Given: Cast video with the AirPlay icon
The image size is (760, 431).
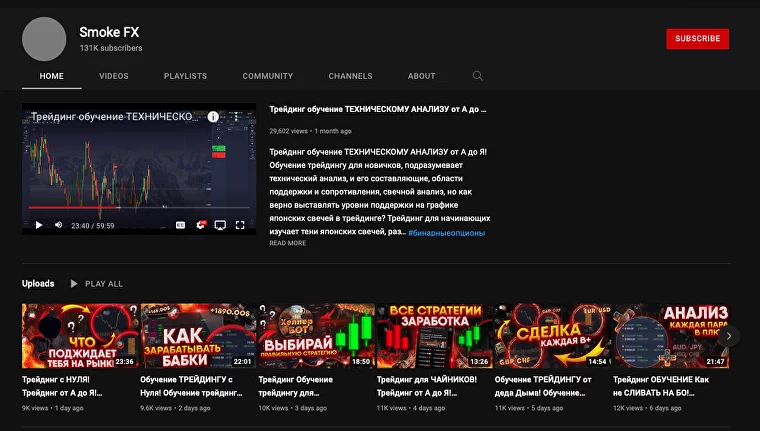Looking at the screenshot, I should tap(220, 225).
